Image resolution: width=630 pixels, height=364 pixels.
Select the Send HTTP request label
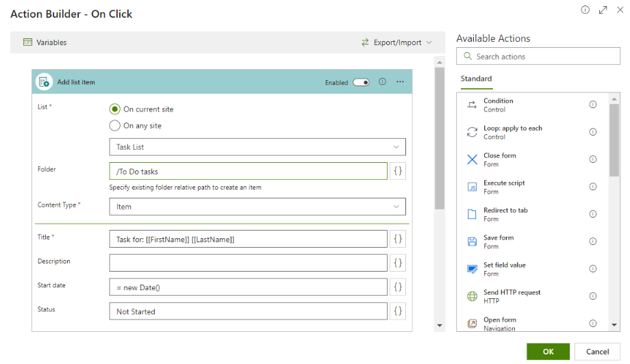[512, 292]
